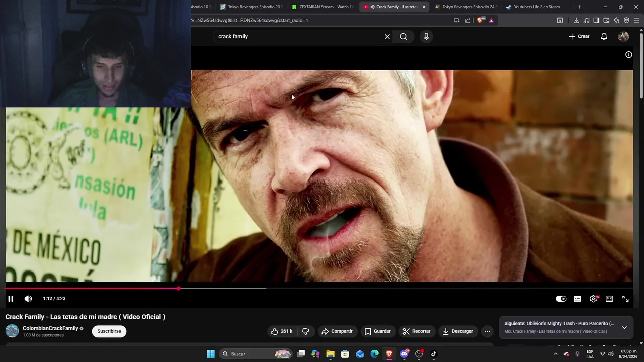Switch to Tokyo Revengers Episodio 24 tab
Viewport: 644px width, 362px height.
click(x=466, y=7)
